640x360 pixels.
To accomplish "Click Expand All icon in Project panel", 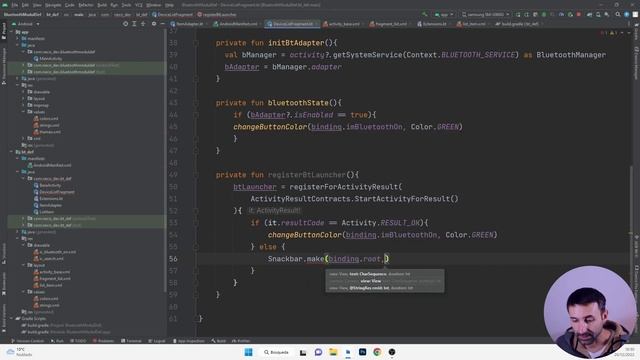I will point(134,24).
